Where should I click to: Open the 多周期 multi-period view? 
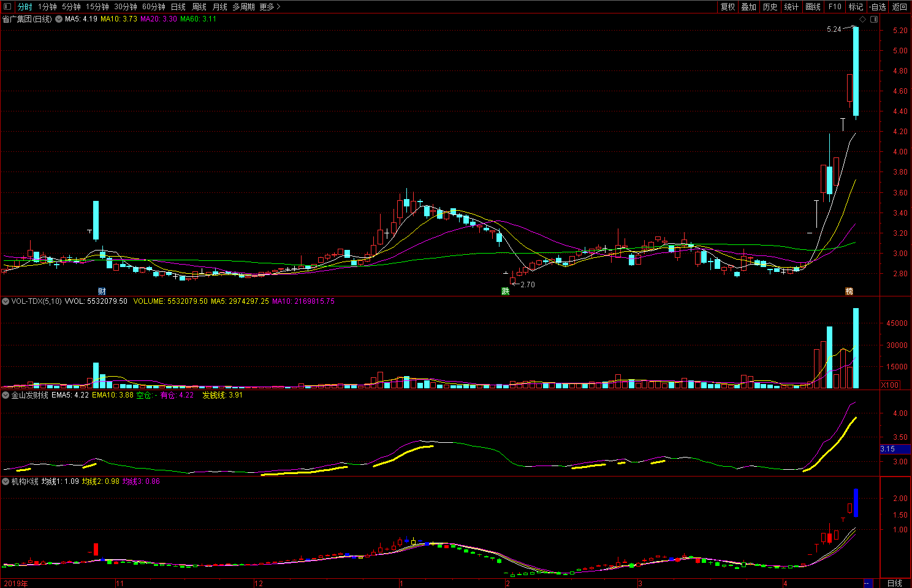(243, 7)
